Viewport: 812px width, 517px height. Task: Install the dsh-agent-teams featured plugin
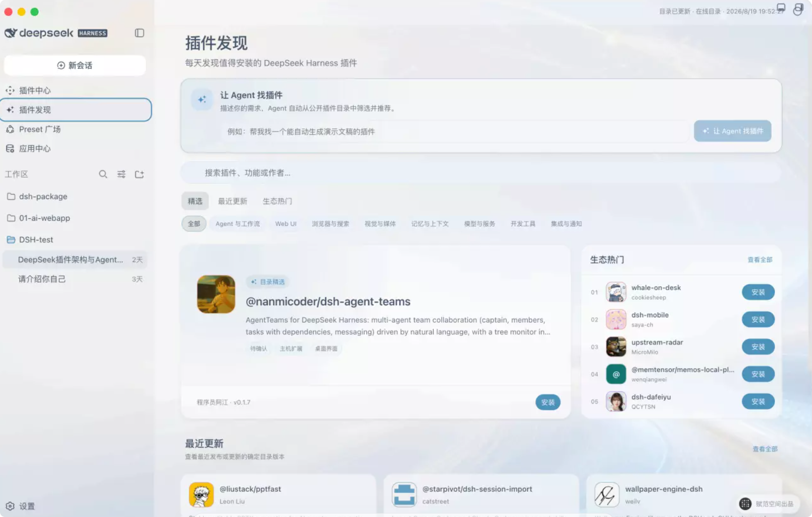(x=548, y=402)
